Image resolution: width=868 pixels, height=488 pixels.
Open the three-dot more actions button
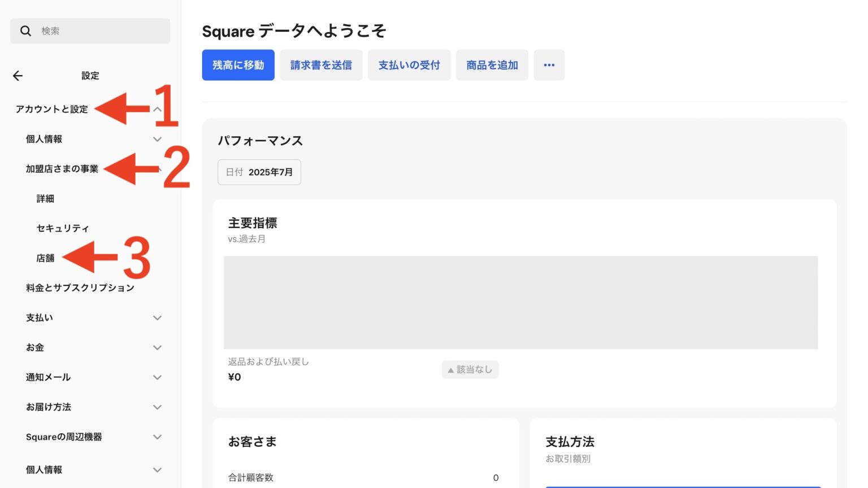pos(549,65)
